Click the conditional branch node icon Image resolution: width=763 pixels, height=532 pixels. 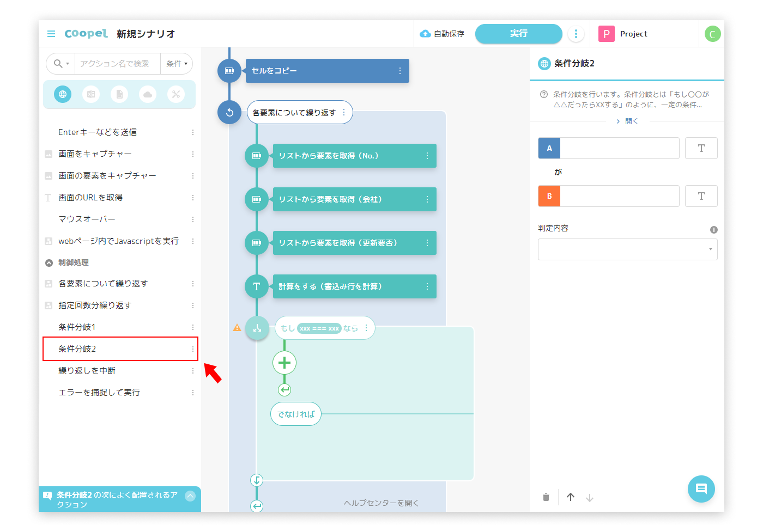257,328
